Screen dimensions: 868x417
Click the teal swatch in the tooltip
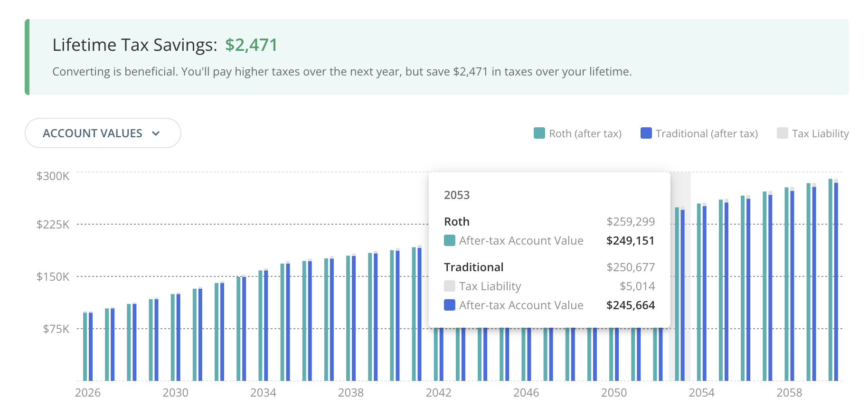450,240
